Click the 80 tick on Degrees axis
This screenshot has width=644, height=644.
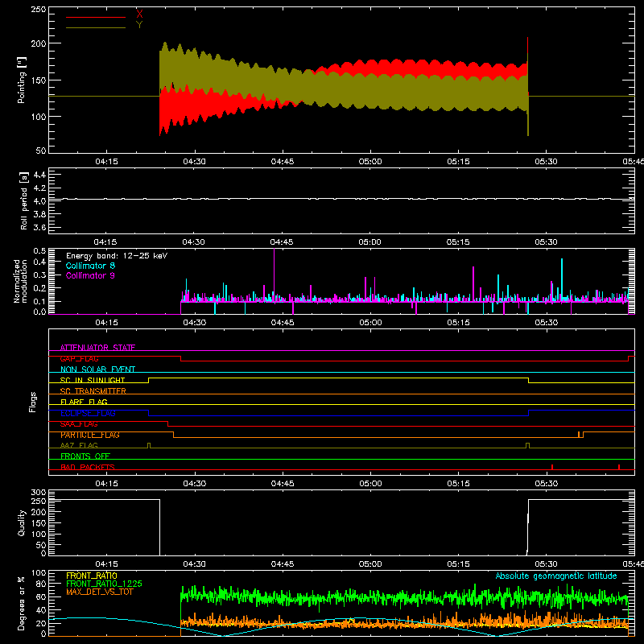coord(42,584)
